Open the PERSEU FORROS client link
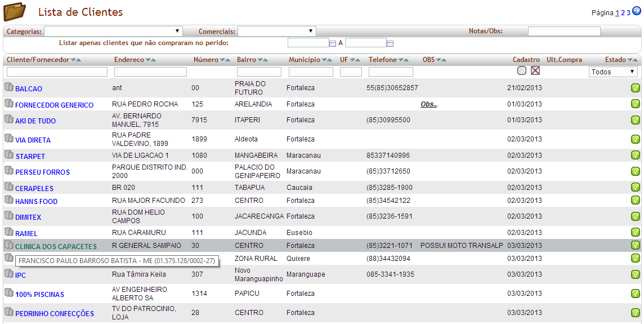Viewport: 644px width, 324px height. [42, 172]
